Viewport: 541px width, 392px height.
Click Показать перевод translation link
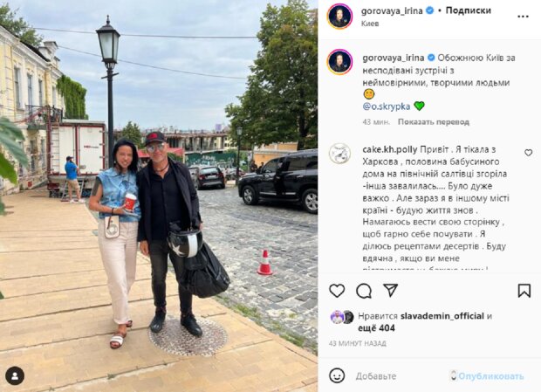[434, 122]
